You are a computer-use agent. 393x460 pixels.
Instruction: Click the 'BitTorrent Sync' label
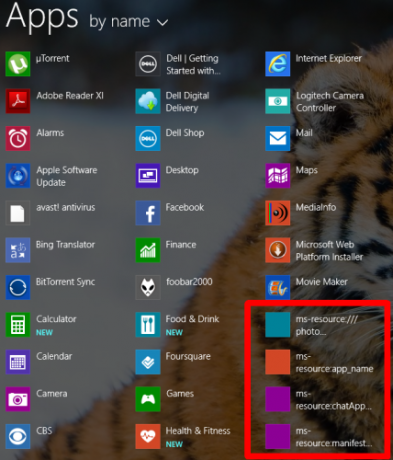point(65,282)
